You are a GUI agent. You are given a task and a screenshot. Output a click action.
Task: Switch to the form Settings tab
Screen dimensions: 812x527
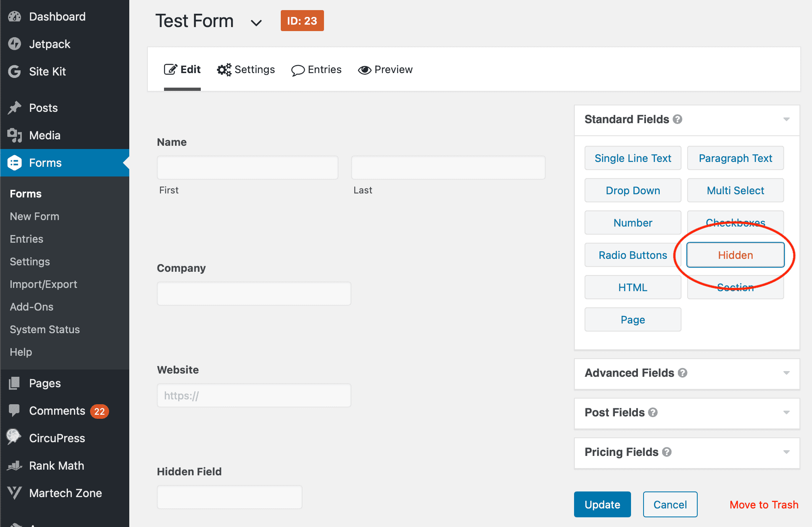[x=246, y=69]
